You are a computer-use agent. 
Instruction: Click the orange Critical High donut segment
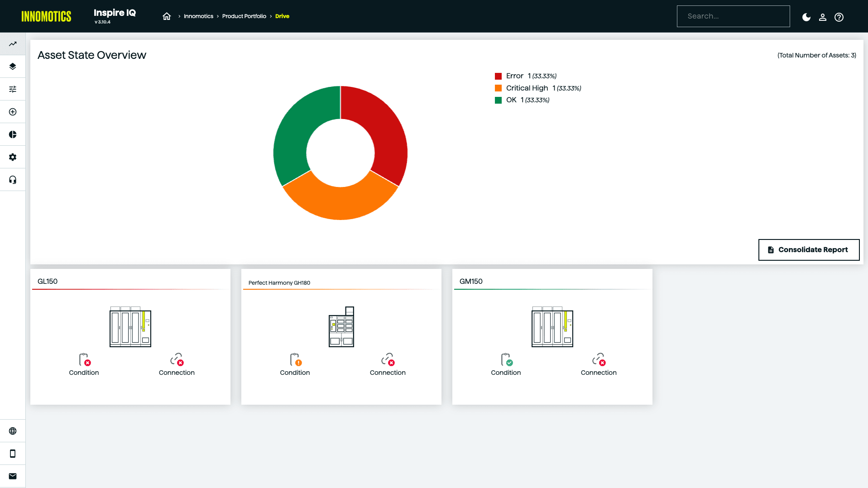tap(340, 204)
